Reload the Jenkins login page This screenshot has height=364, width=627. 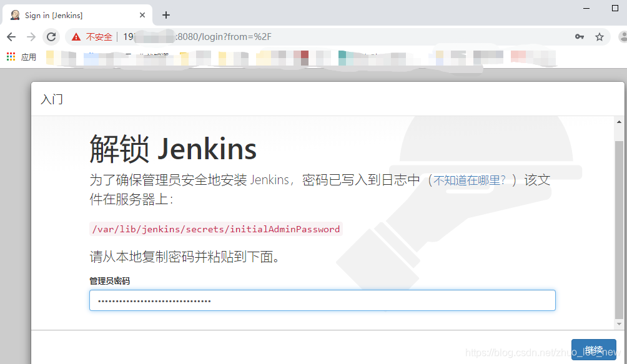[x=50, y=36]
